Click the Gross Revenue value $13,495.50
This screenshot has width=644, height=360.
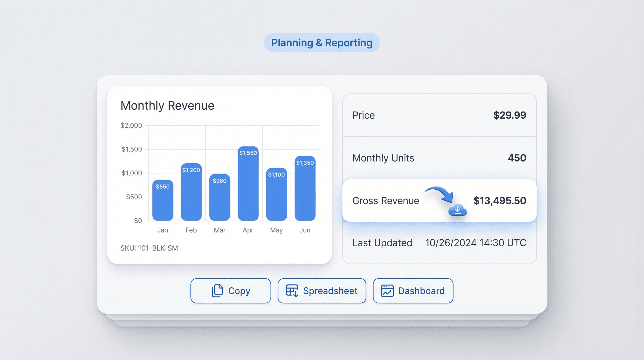click(500, 201)
